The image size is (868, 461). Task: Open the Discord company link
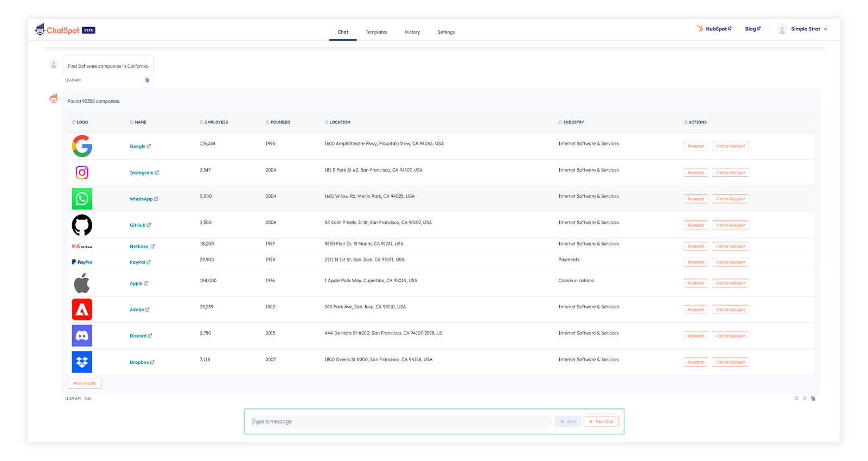pos(141,336)
